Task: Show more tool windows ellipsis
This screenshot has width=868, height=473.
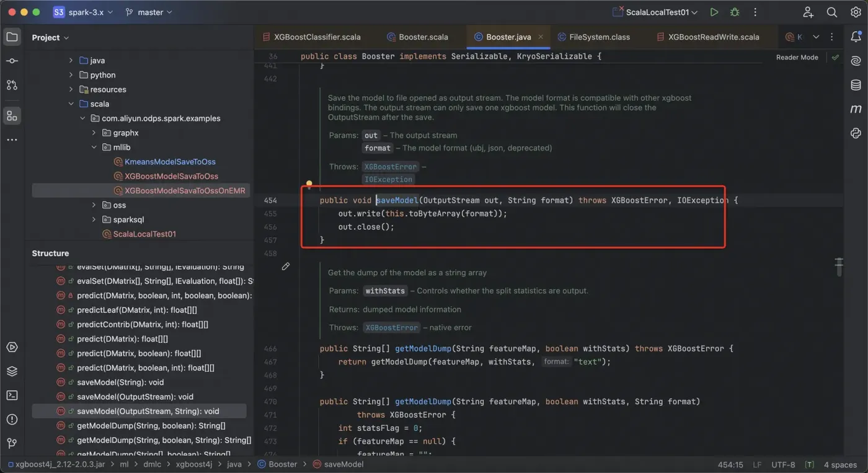Action: [12, 140]
